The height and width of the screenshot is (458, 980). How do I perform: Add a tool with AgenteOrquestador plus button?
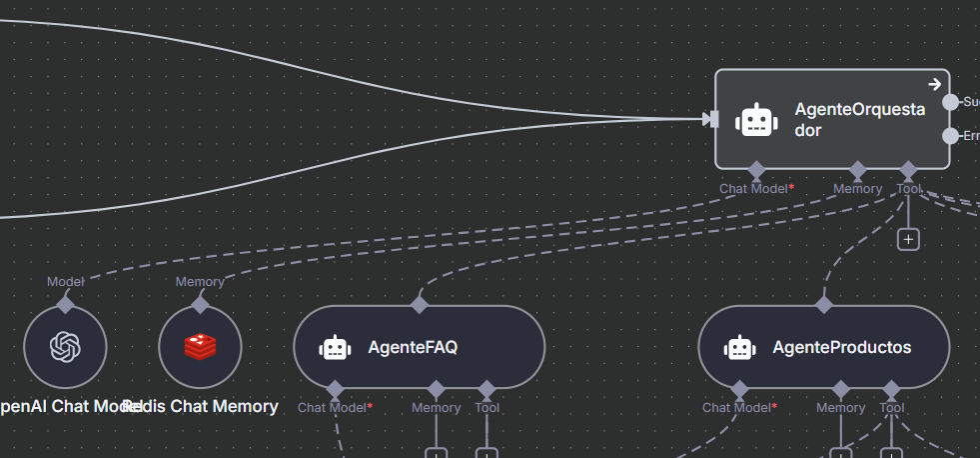(x=908, y=239)
